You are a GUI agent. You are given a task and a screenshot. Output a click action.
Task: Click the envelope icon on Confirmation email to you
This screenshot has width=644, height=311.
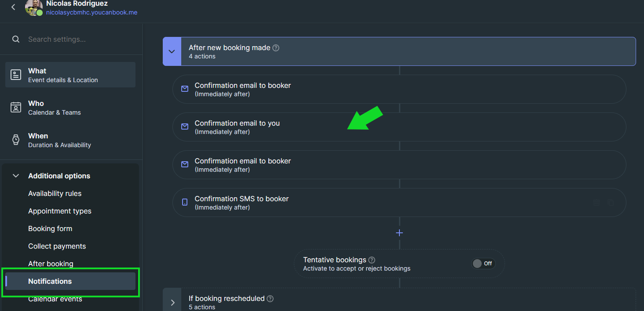coord(185,127)
